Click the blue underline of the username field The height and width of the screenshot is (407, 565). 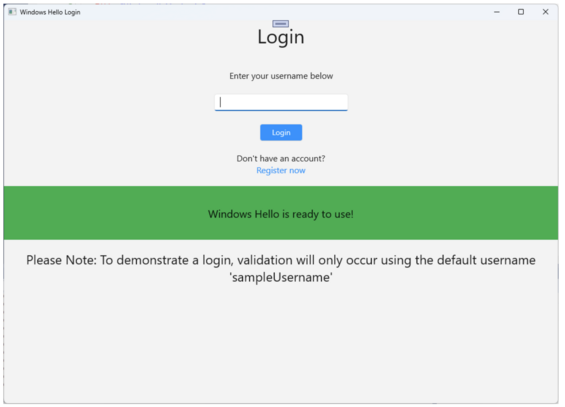[281, 110]
